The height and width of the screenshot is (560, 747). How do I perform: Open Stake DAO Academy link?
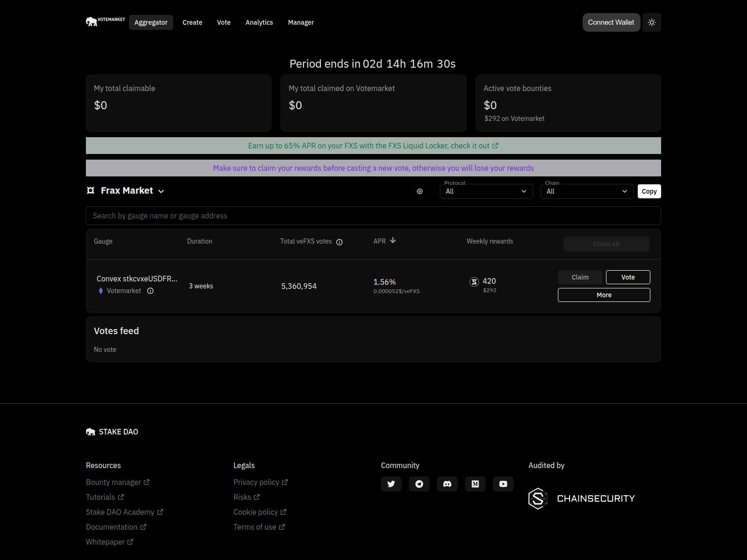click(x=124, y=512)
